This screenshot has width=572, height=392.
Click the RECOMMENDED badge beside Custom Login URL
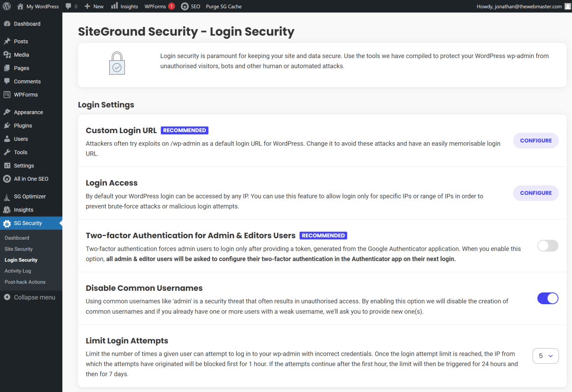[184, 130]
